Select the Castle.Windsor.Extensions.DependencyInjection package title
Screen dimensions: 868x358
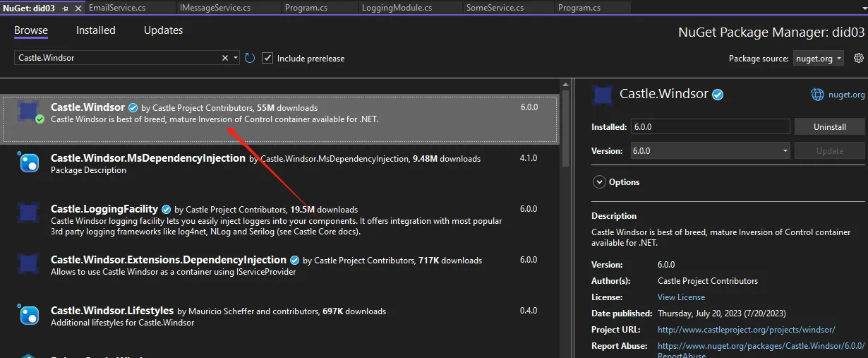(169, 260)
